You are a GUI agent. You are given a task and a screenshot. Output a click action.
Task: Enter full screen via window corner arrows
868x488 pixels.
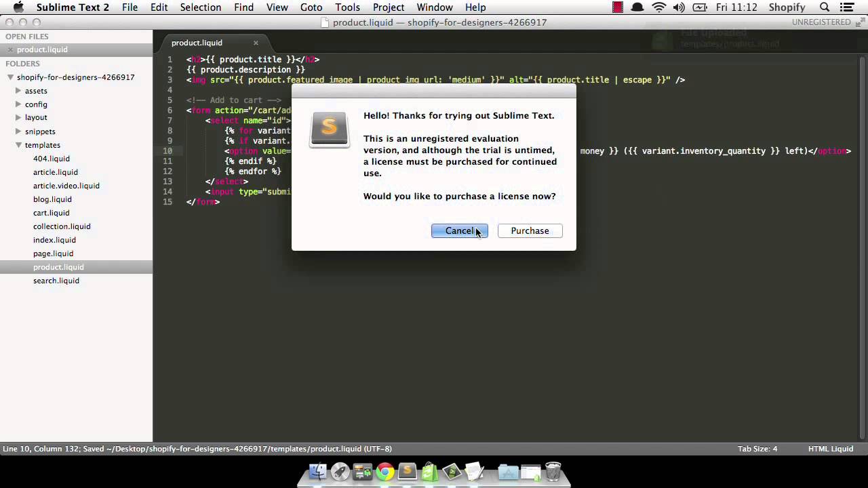[859, 22]
